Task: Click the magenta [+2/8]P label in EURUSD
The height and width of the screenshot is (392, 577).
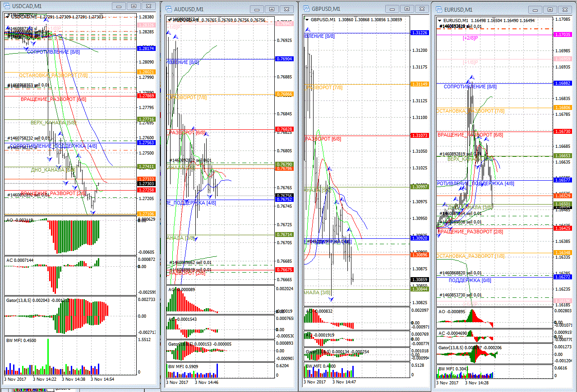Action: tap(471, 38)
